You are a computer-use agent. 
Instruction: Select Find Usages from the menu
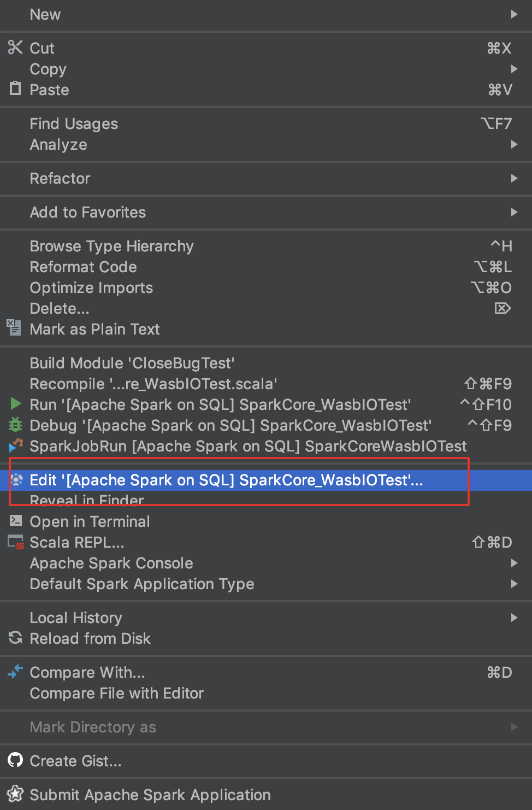pyautogui.click(x=74, y=124)
